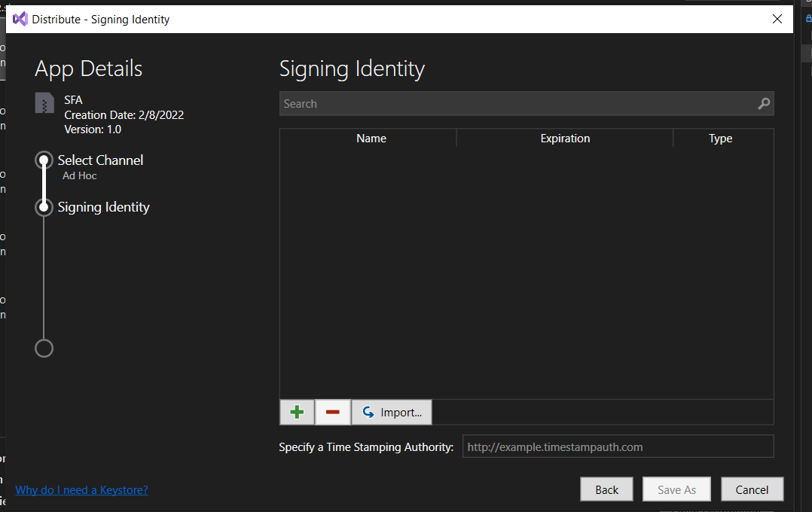
Task: Open the Why do I need a Keystore link
Action: pos(81,489)
